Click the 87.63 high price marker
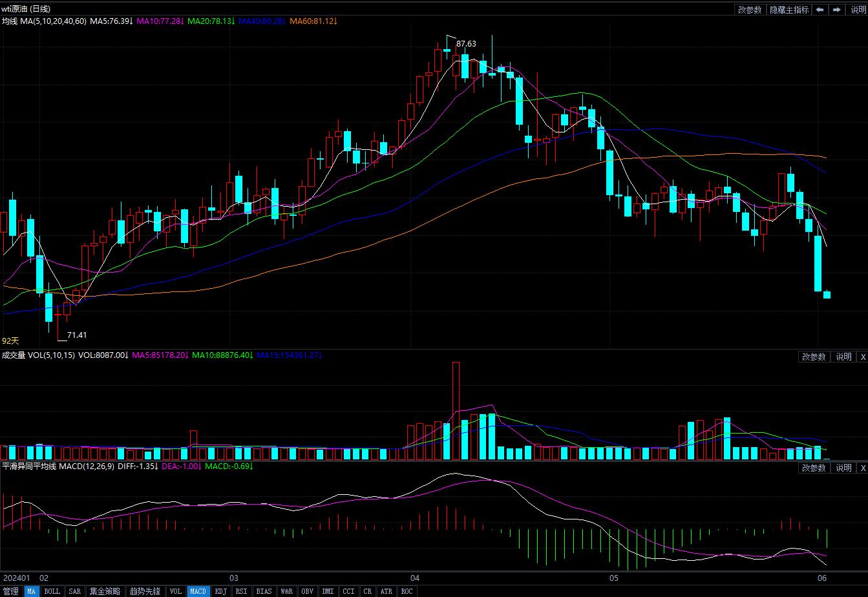This screenshot has height=597, width=868. (x=466, y=44)
